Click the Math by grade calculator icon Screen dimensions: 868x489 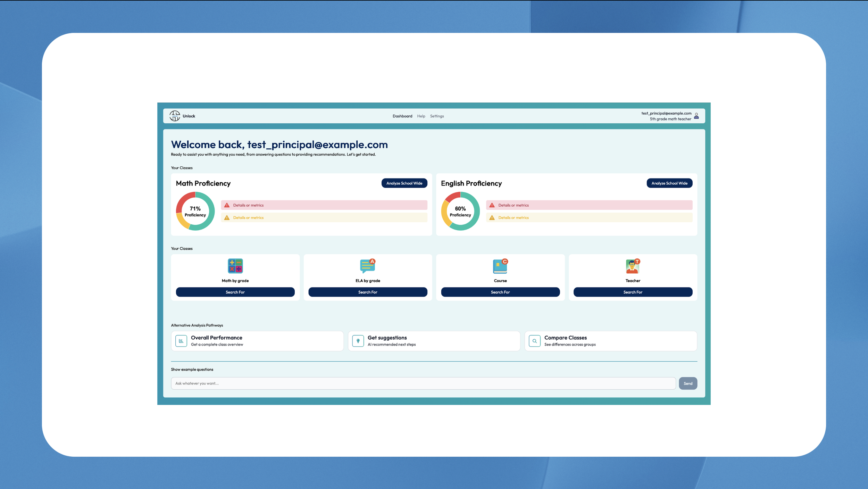[x=235, y=266]
